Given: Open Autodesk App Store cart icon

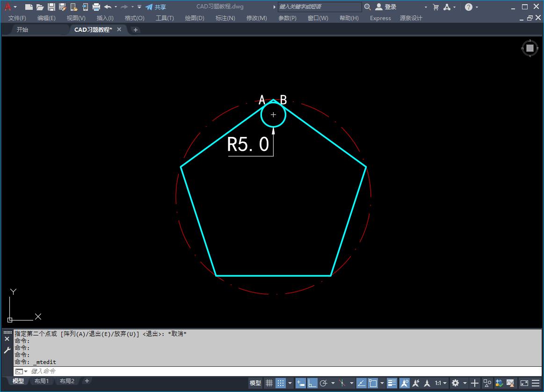Looking at the screenshot, I should pos(436,7).
